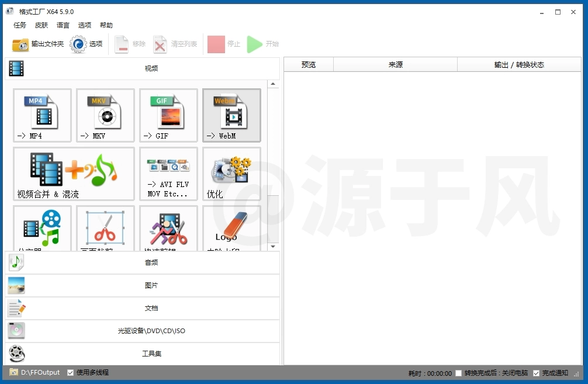
Task: Click the video panel scroll up arrow
Action: pyautogui.click(x=273, y=84)
